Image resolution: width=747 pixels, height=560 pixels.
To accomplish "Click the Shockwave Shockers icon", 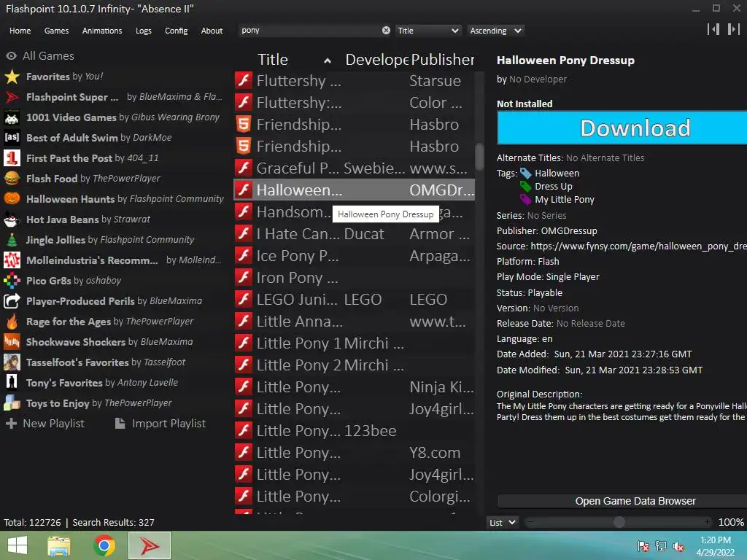I will tap(12, 342).
